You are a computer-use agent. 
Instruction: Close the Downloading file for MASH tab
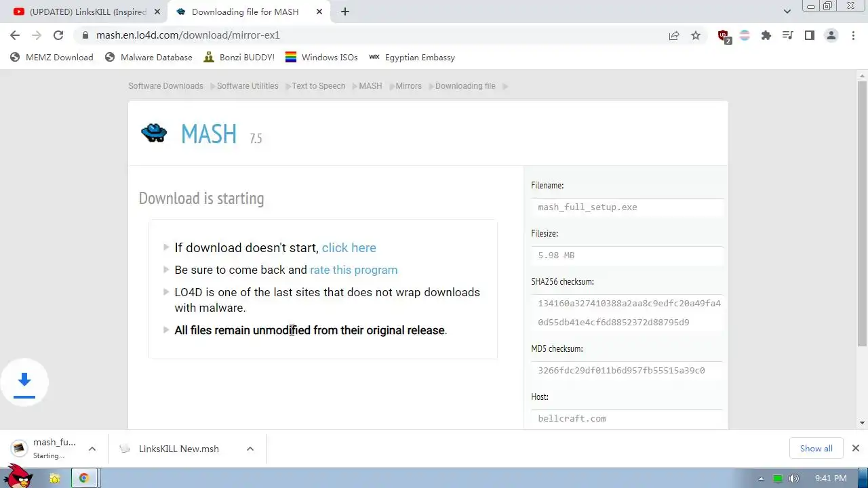tap(318, 12)
